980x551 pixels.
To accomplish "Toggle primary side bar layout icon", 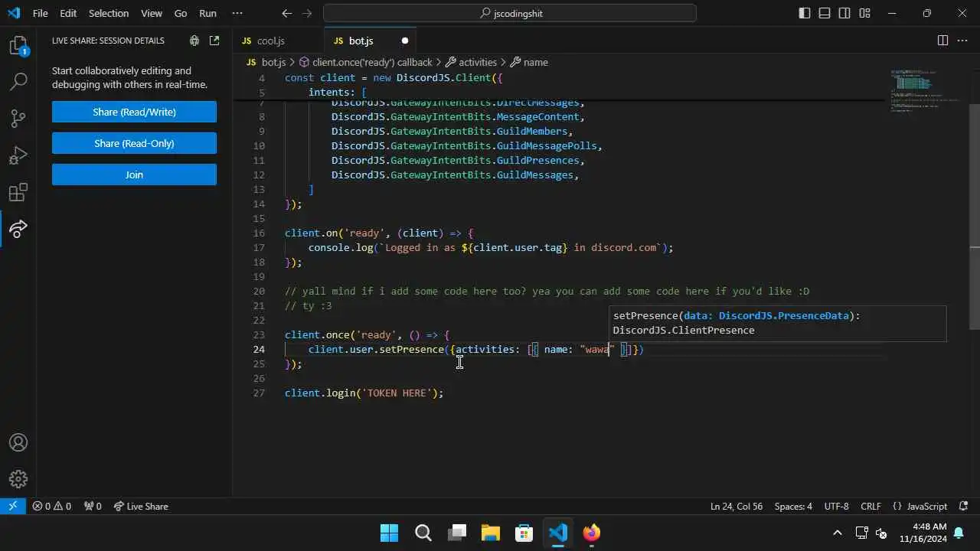I will tap(805, 13).
